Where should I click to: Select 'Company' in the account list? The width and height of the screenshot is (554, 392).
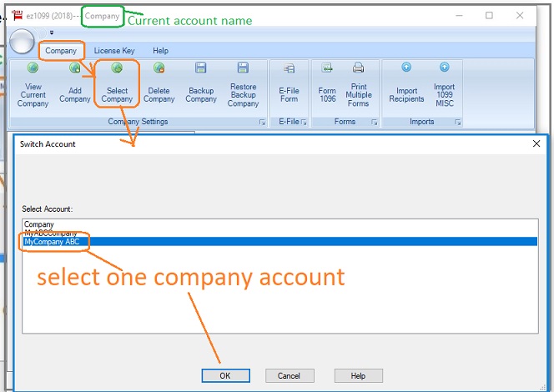point(39,224)
